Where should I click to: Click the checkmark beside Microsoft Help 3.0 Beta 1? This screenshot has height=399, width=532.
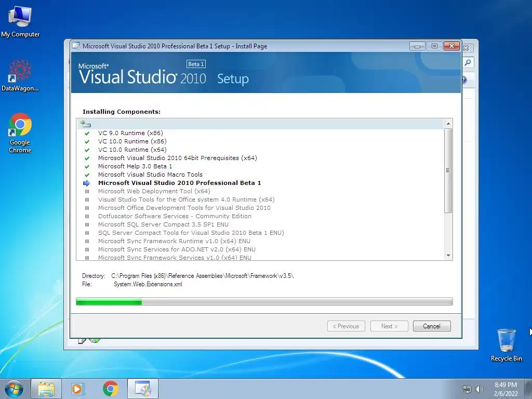click(87, 167)
